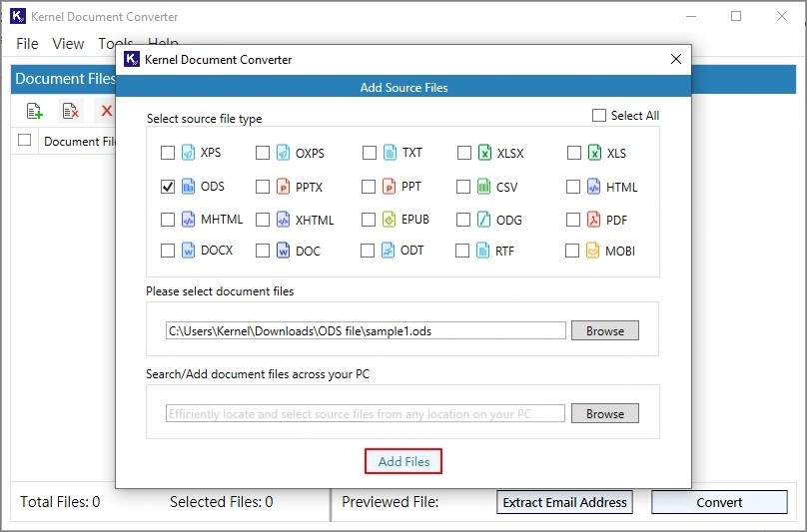Viewport: 807px width, 532px height.
Task: Click the TXT file type icon
Action: point(391,153)
